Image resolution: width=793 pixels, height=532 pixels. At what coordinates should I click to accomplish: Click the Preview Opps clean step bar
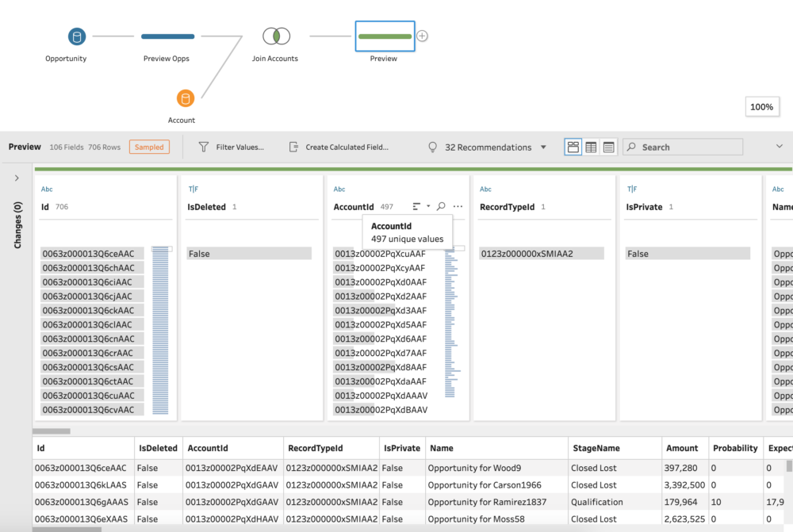(x=167, y=36)
